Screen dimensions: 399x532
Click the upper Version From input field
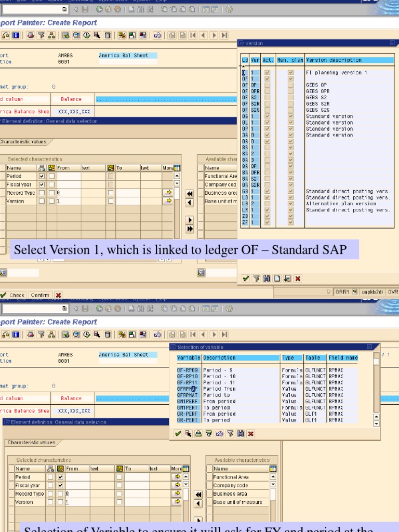(x=68, y=201)
